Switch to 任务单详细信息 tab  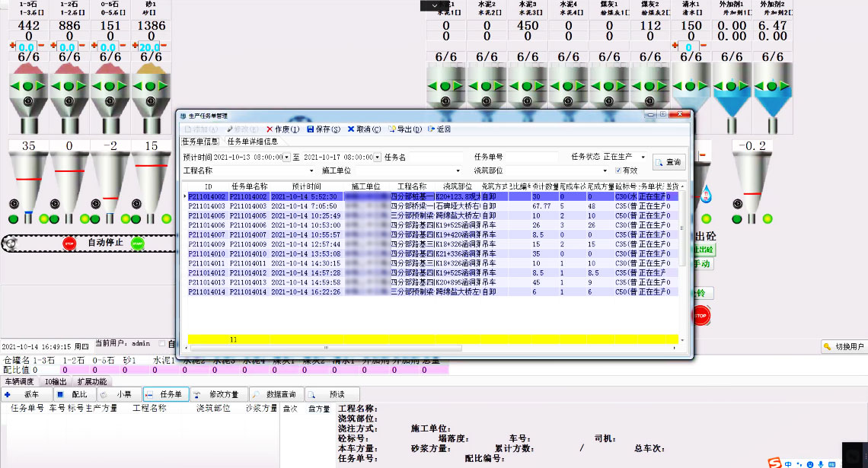(x=252, y=142)
